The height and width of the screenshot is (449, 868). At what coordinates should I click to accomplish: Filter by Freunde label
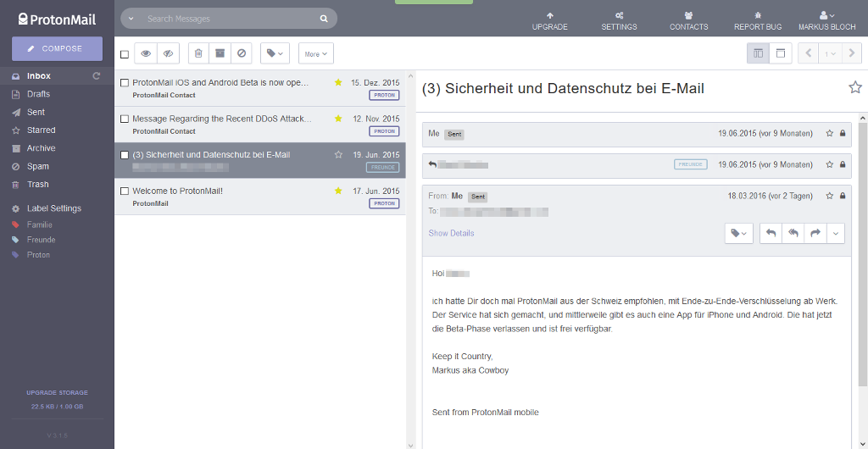(x=41, y=240)
